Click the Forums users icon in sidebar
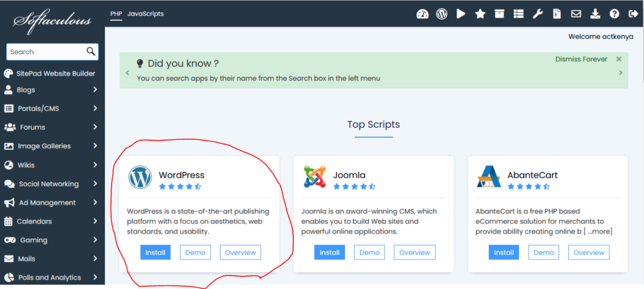This screenshot has height=289, width=644. (x=10, y=127)
